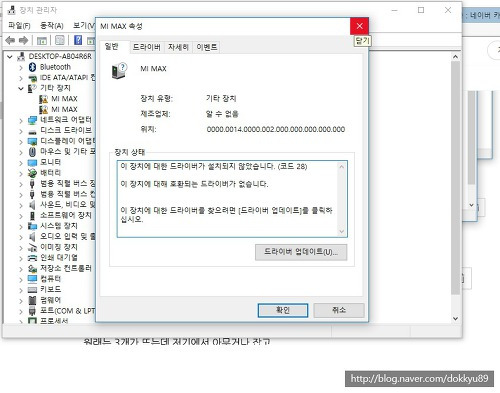Select the 시스템 장치 label

click(59, 226)
